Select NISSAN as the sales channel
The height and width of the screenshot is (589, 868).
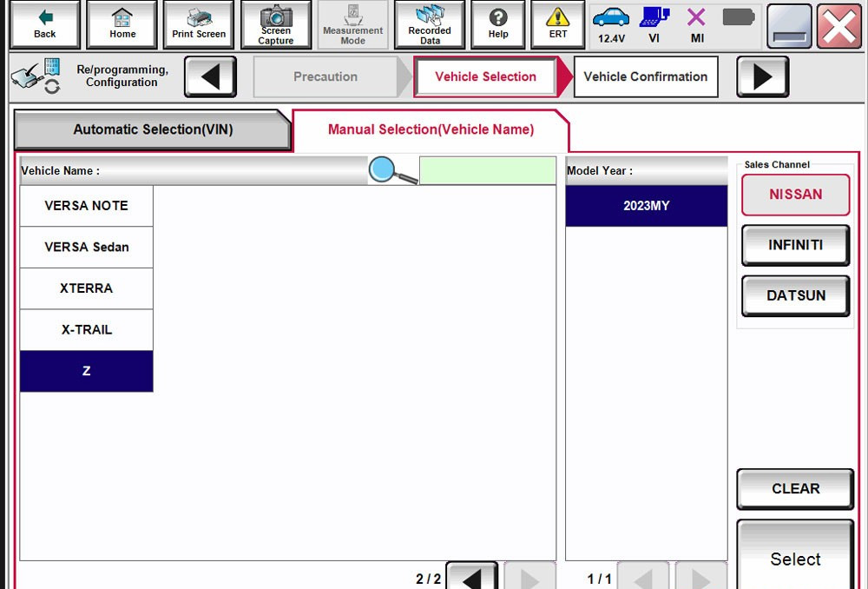(x=795, y=195)
